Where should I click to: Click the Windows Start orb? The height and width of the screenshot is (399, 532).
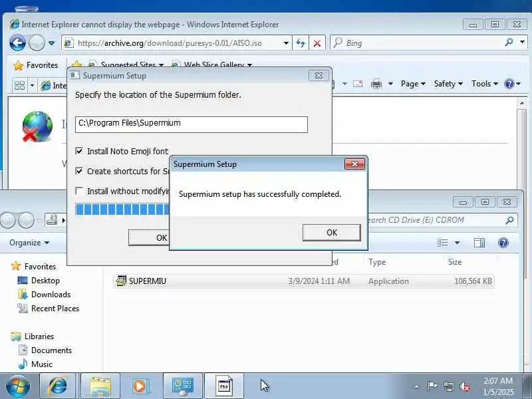pos(18,386)
